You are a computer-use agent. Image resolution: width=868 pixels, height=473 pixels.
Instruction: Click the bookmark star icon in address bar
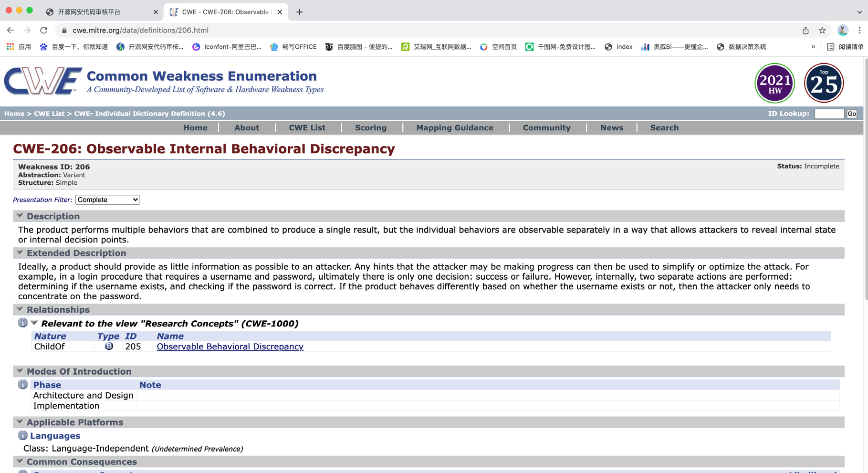click(822, 30)
